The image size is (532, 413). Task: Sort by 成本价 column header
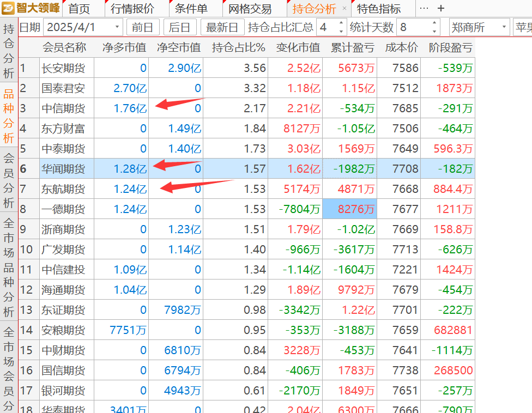tap(402, 47)
